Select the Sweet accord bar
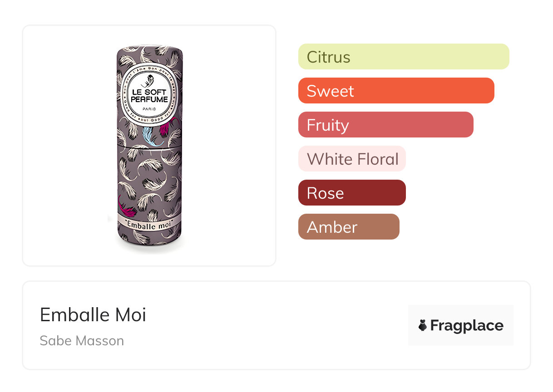This screenshot has height=392, width=553. click(x=396, y=91)
